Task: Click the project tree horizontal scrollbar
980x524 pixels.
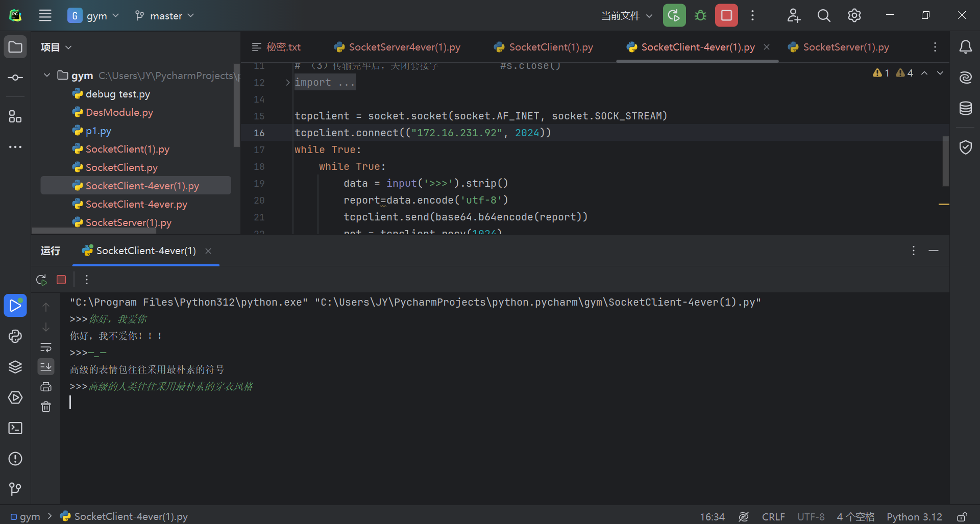Action: [94, 231]
